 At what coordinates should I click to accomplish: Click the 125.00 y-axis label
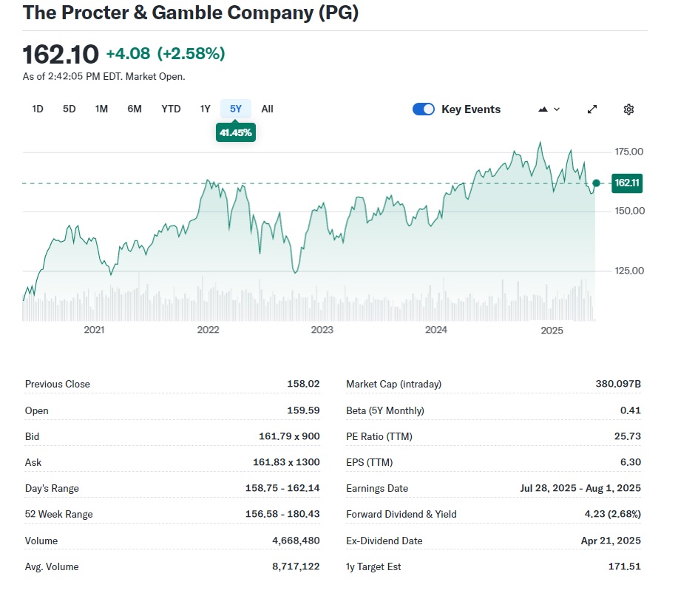629,271
